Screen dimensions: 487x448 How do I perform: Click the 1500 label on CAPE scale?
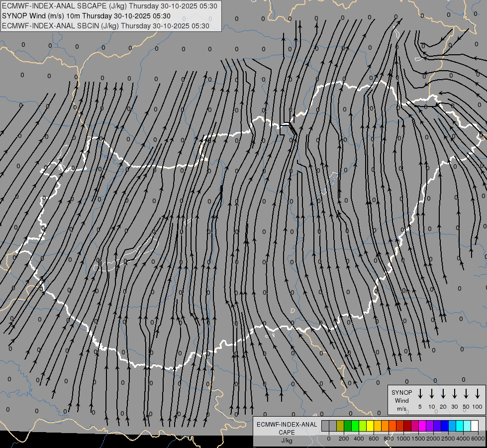click(x=418, y=439)
